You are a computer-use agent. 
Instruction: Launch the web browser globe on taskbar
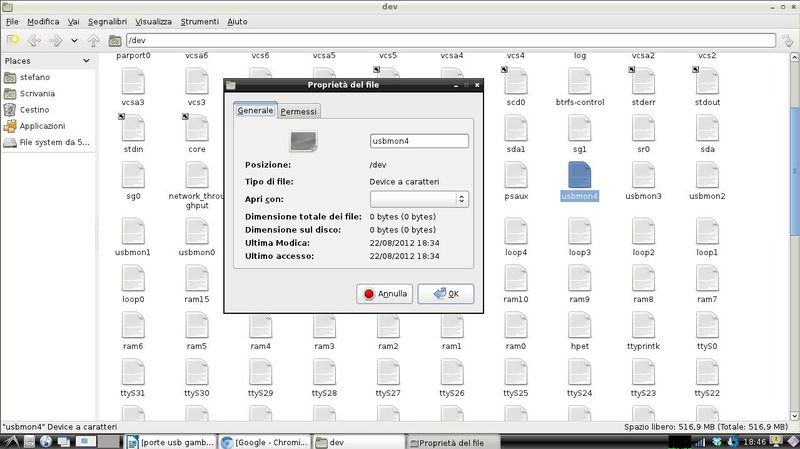tap(46, 442)
